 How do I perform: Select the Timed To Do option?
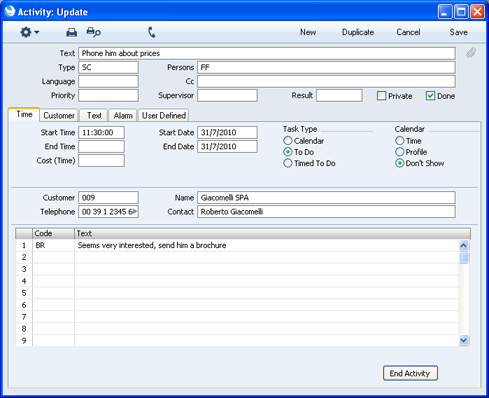click(288, 163)
